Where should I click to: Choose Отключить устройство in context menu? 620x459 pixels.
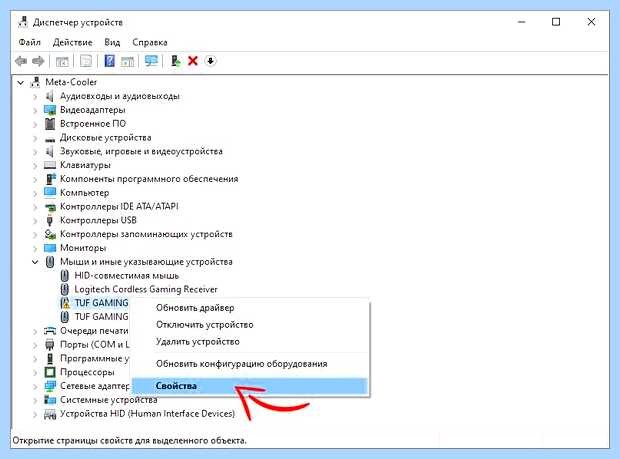tap(250, 325)
